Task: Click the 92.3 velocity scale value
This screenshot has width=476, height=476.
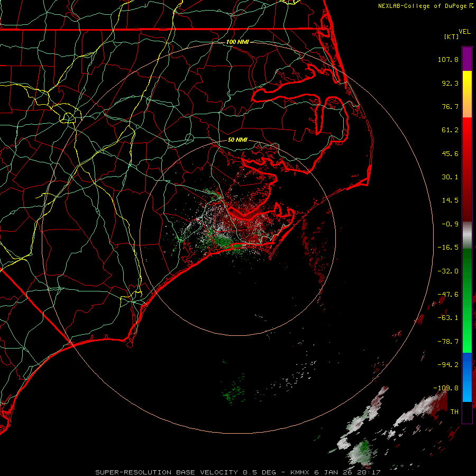Action: tap(450, 83)
